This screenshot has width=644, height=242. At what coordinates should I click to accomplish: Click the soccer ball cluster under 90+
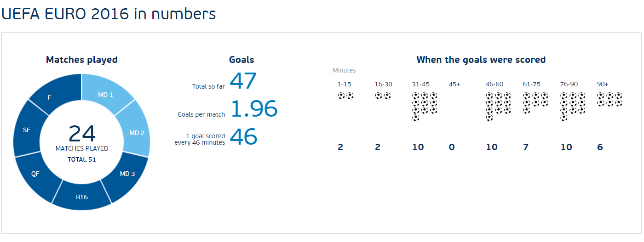(609, 99)
